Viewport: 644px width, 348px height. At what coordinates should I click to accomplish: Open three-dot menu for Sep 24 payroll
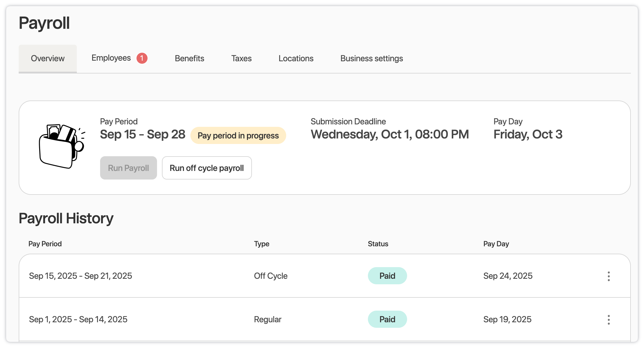pos(608,276)
